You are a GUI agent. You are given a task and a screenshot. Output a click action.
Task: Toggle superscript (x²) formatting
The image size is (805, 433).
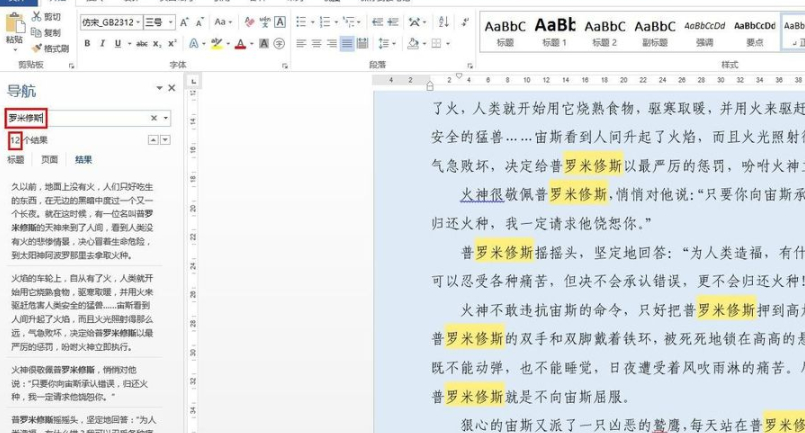[x=172, y=44]
